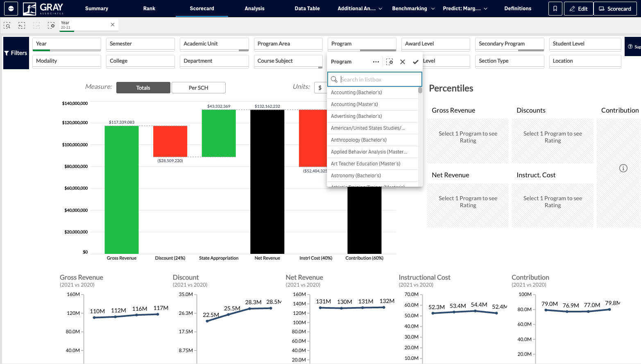The image size is (641, 364).
Task: Remove the Year 20-21 selection
Action: coord(113,25)
